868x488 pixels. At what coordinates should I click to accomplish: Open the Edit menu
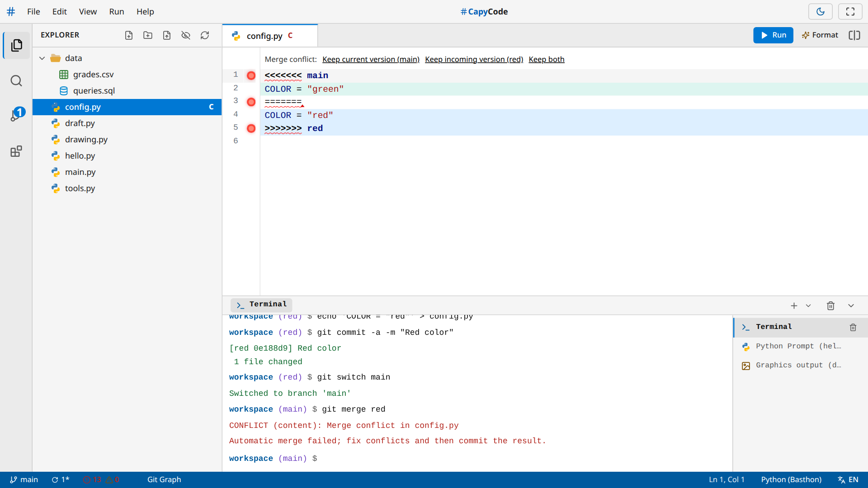click(x=59, y=12)
